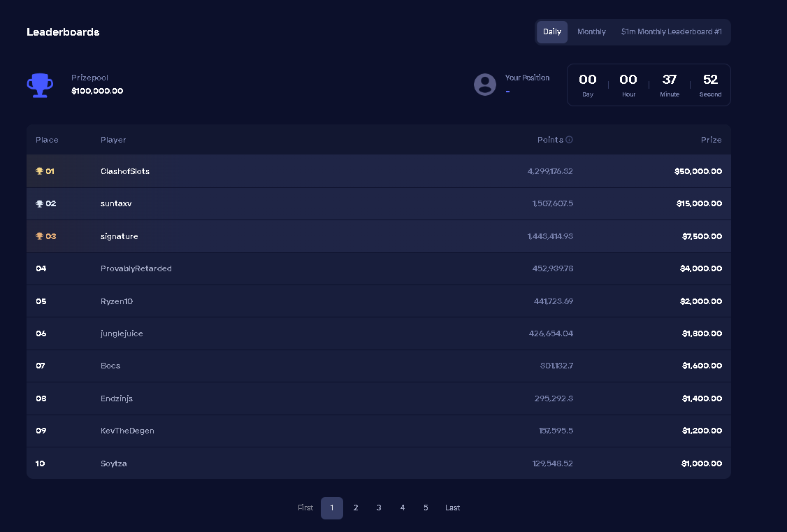Click the Player column header
The image size is (787, 532).
coord(113,140)
